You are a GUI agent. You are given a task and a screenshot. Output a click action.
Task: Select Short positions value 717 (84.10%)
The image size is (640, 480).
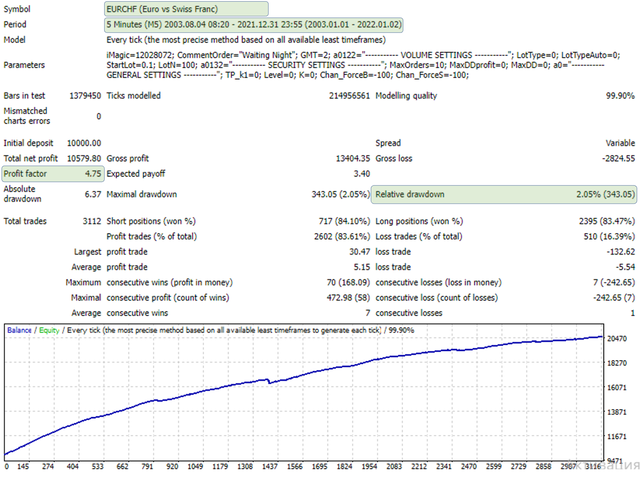pos(344,221)
